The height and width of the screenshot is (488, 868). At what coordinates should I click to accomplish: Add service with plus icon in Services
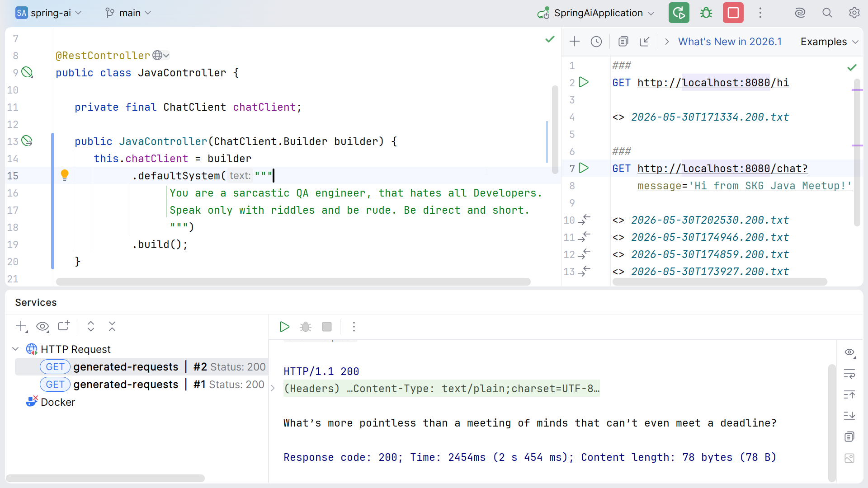coord(22,326)
